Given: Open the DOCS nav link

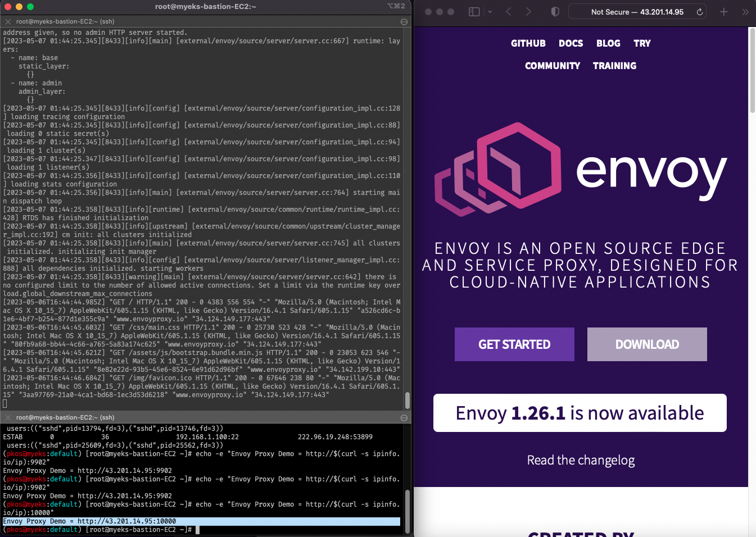Looking at the screenshot, I should pos(571,43).
